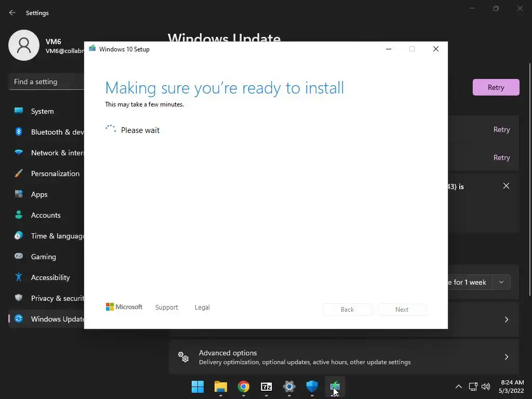
Task: Click the Windows Update sync icon
Action: [x=19, y=318]
